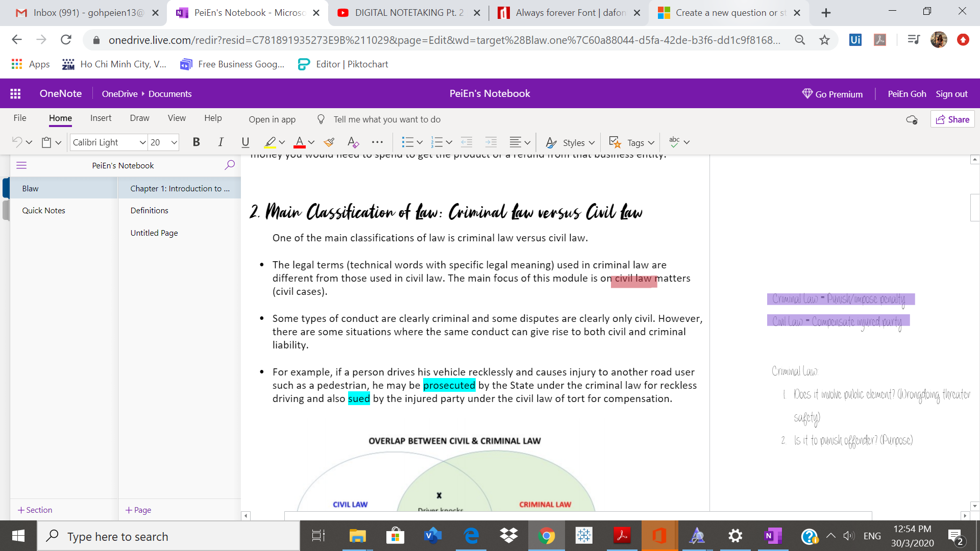Select the Definitions page in list
This screenshot has height=551, width=980.
pyautogui.click(x=149, y=210)
